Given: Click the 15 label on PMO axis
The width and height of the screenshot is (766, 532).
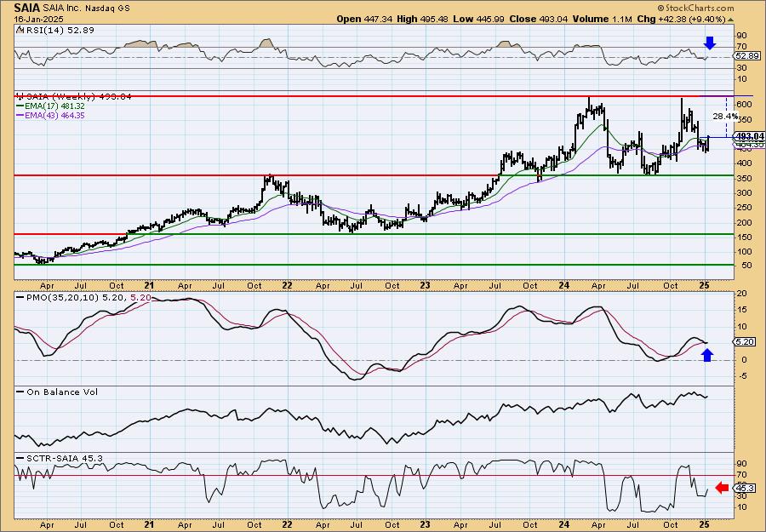Looking at the screenshot, I should coord(741,310).
